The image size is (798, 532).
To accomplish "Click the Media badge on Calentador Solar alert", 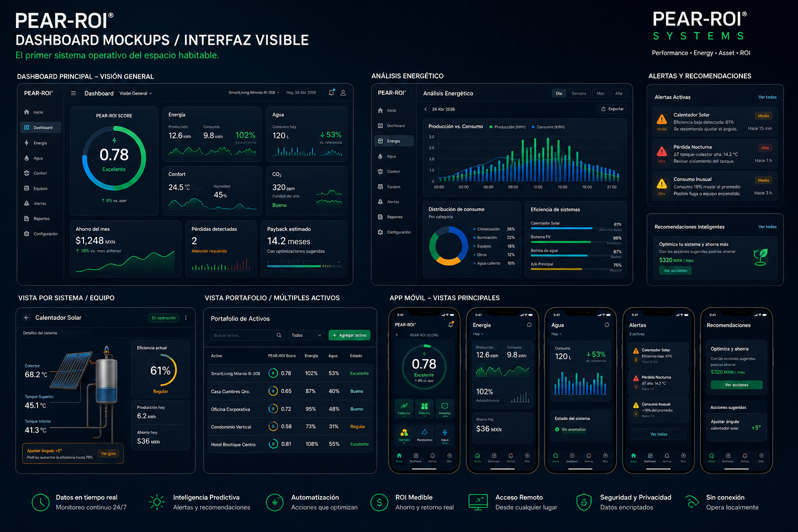I will [763, 116].
